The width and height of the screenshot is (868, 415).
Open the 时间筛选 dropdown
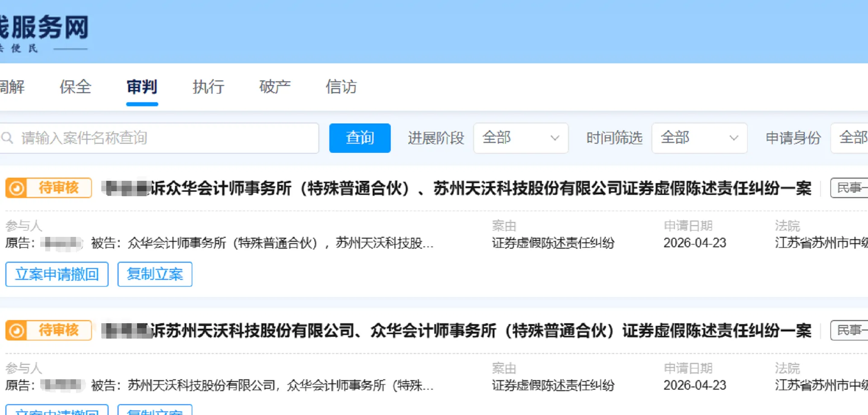(x=699, y=138)
